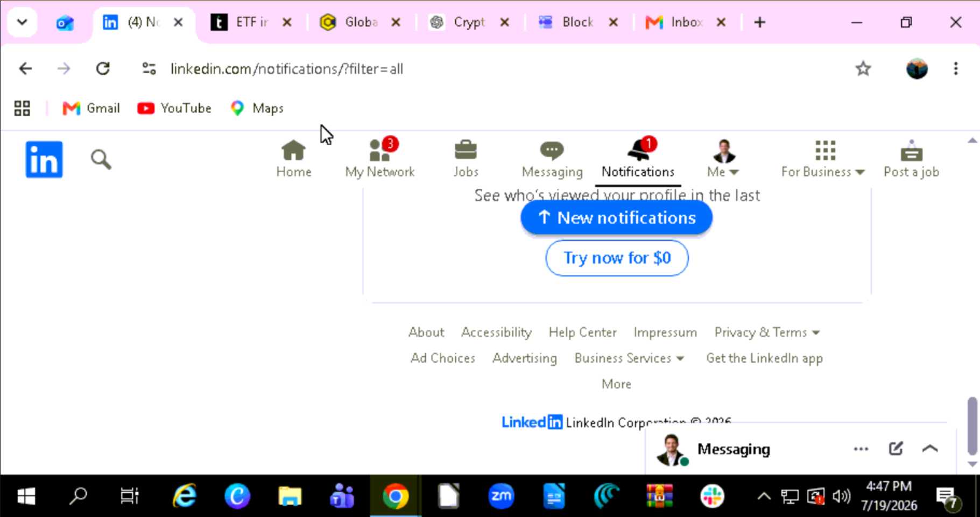Screen dimensions: 980x517
Task: Open Windows taskbar search
Action: tap(78, 496)
